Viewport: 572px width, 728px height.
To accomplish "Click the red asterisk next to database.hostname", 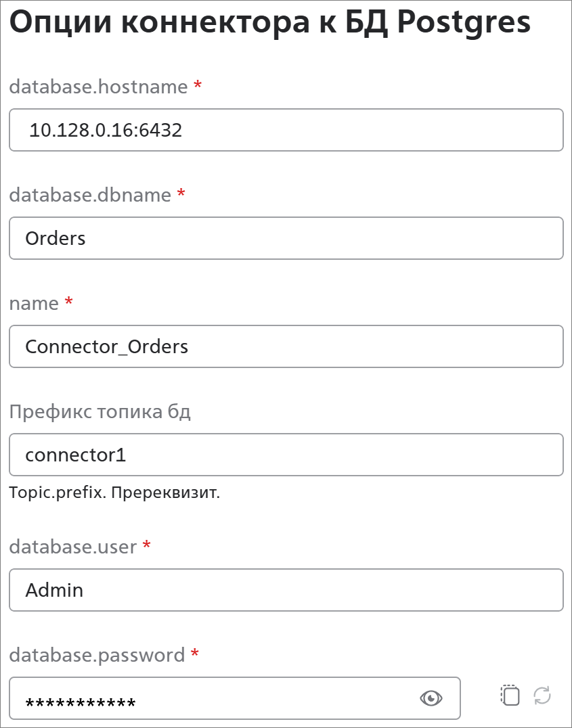I will coord(198,84).
